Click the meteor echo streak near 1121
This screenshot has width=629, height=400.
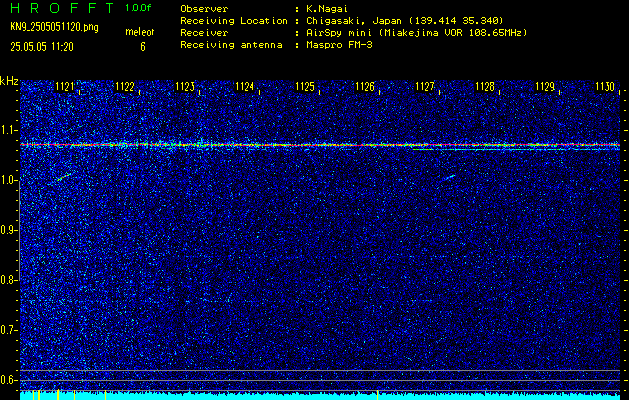tap(64, 177)
